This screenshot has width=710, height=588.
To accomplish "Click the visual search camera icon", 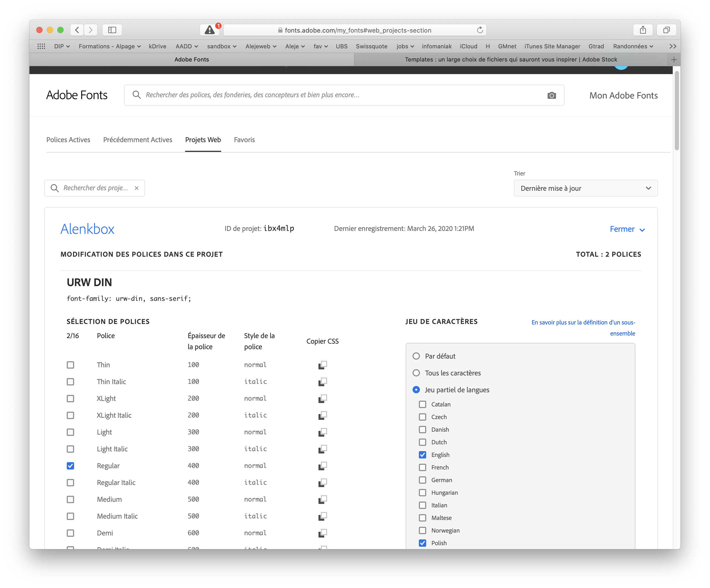I will pyautogui.click(x=552, y=95).
